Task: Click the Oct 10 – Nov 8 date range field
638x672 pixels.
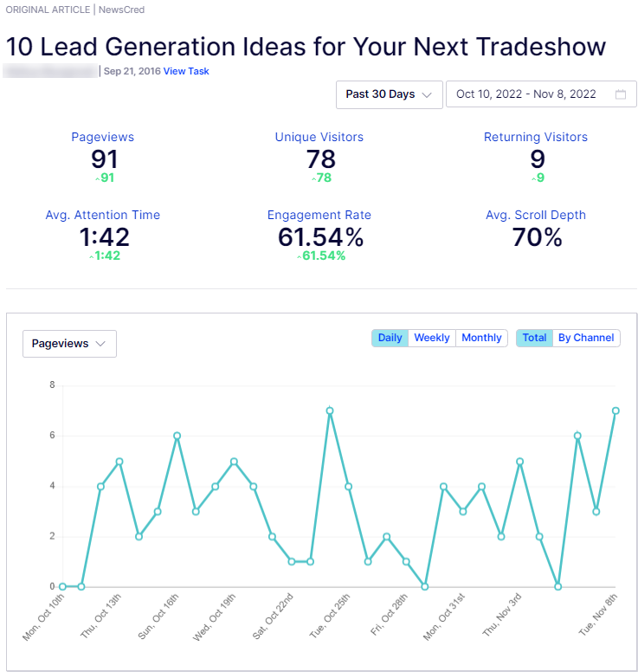Action: (x=541, y=94)
